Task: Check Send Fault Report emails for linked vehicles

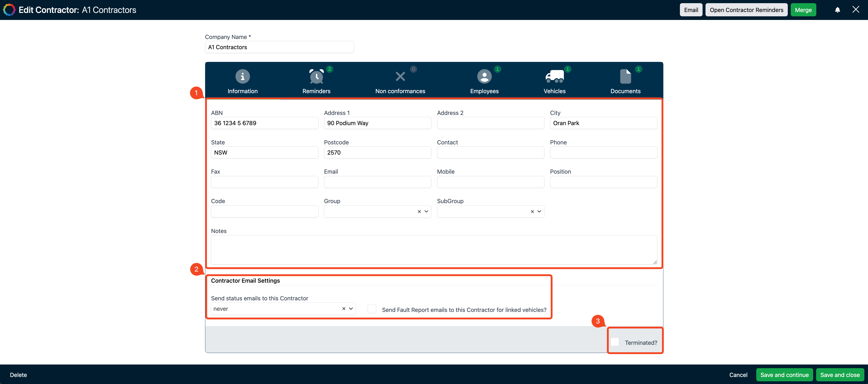Action: click(372, 309)
